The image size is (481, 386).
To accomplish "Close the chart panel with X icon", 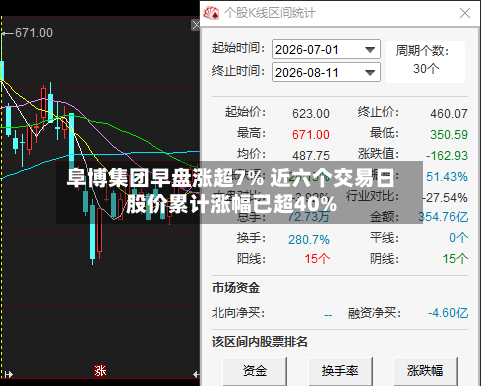I will [x=196, y=25].
